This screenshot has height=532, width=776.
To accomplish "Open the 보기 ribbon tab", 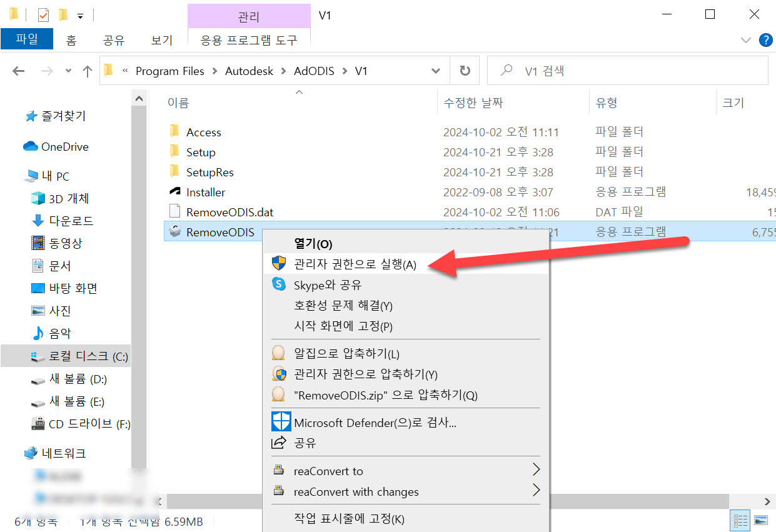I will tap(161, 40).
